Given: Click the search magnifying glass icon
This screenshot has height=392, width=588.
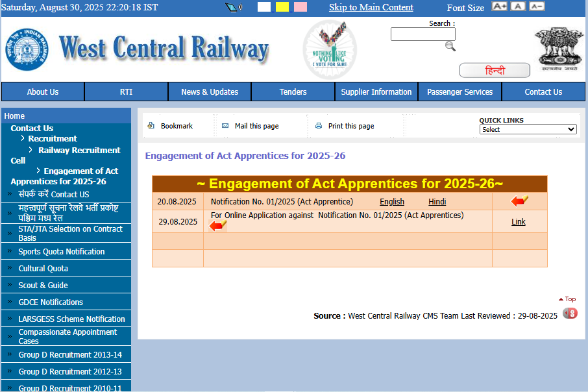Looking at the screenshot, I should pyautogui.click(x=450, y=46).
